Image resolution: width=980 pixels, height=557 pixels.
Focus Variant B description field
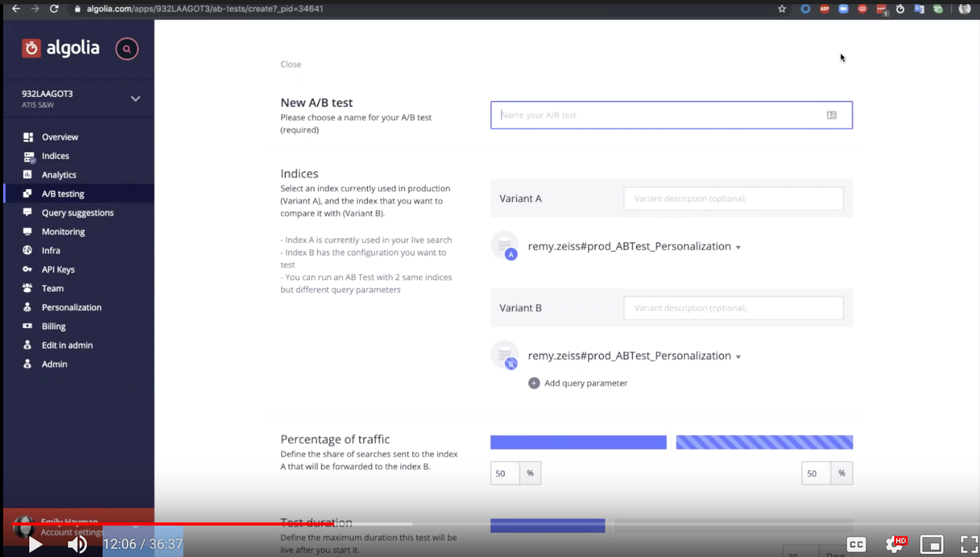(x=733, y=308)
